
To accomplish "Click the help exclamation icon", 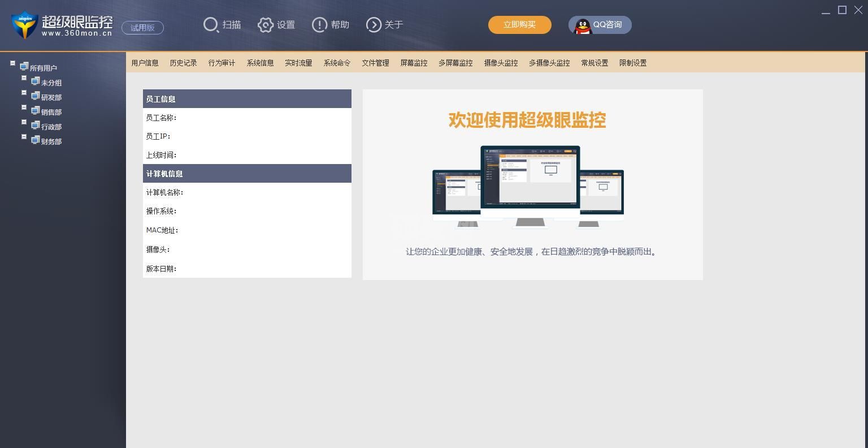I will click(x=320, y=25).
